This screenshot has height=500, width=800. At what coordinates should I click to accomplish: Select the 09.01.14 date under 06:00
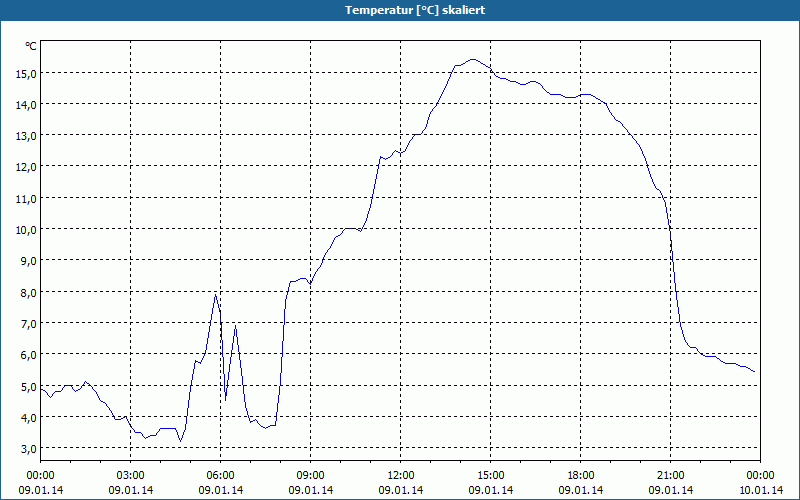pyautogui.click(x=220, y=490)
